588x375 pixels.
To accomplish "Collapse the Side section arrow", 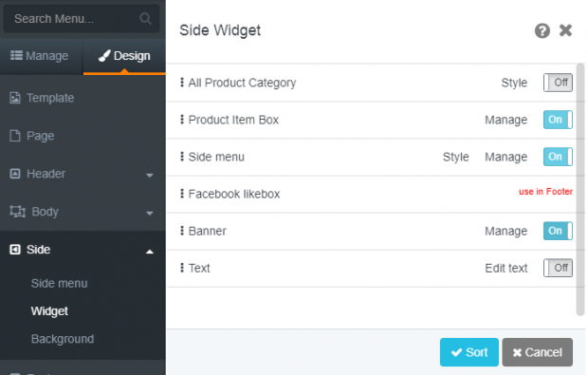I will coord(150,252).
